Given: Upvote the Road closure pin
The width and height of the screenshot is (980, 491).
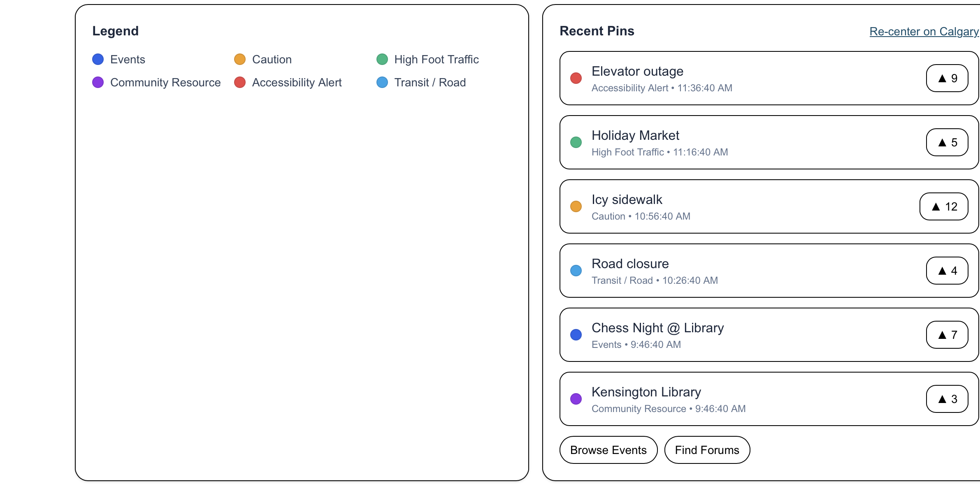Looking at the screenshot, I should click(947, 271).
